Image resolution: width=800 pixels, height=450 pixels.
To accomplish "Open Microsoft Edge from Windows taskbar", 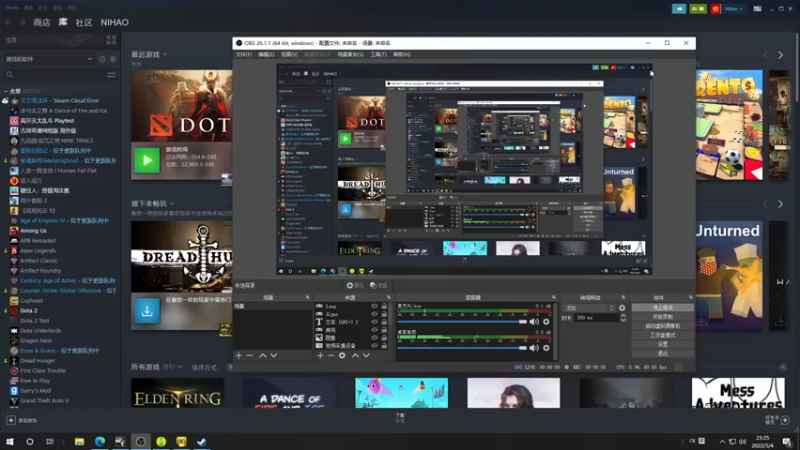I will tap(99, 441).
